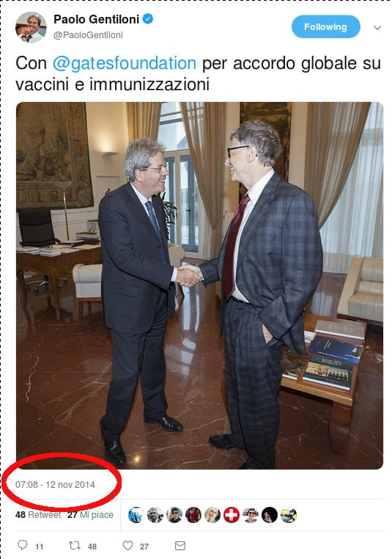
Task: Retweet using the arrows icon
Action: (75, 545)
